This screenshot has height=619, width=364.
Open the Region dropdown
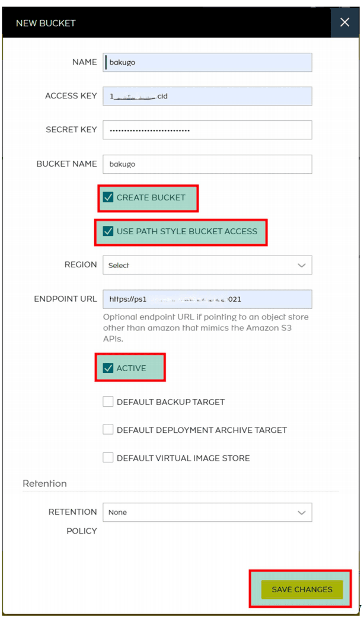[x=207, y=265]
